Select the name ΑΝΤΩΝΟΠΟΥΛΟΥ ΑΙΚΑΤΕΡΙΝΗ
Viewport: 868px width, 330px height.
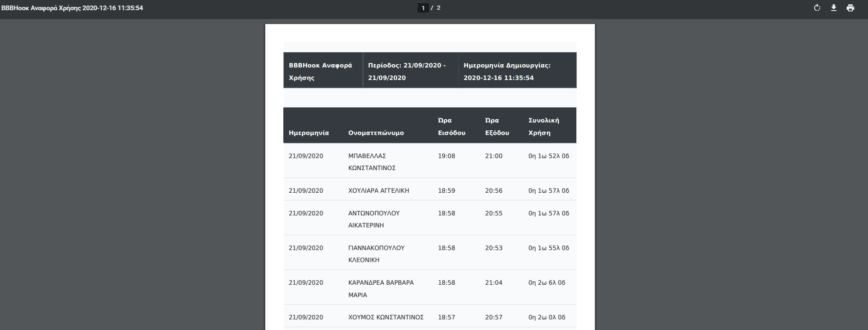[373, 219]
